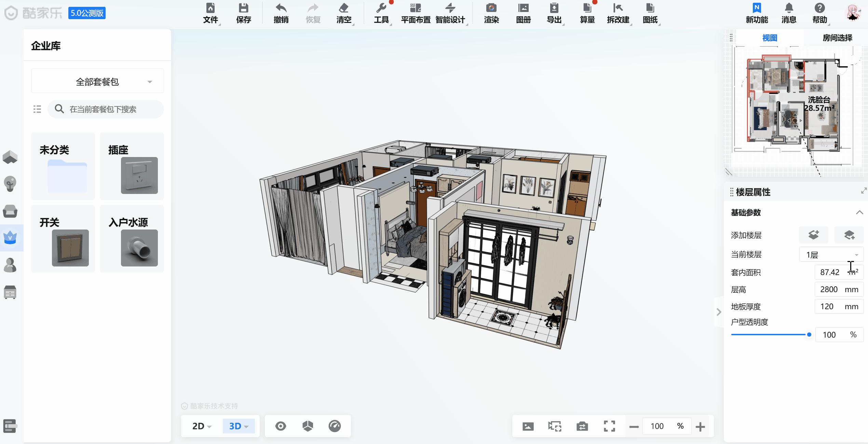Open the 图纸 drawings menu
Image resolution: width=868 pixels, height=444 pixels.
pyautogui.click(x=650, y=14)
